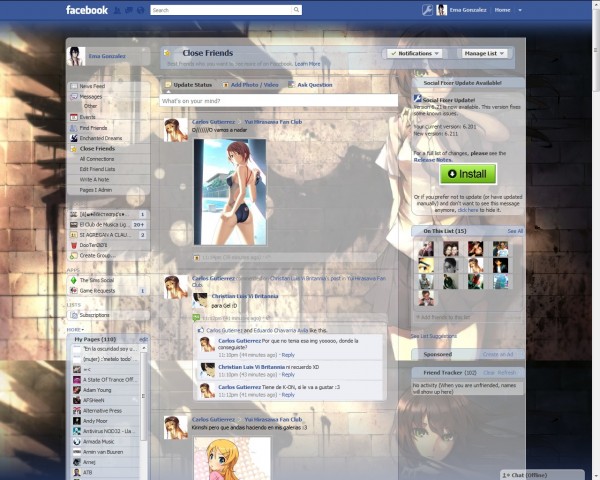Select Add Photo / Video tab

[251, 85]
